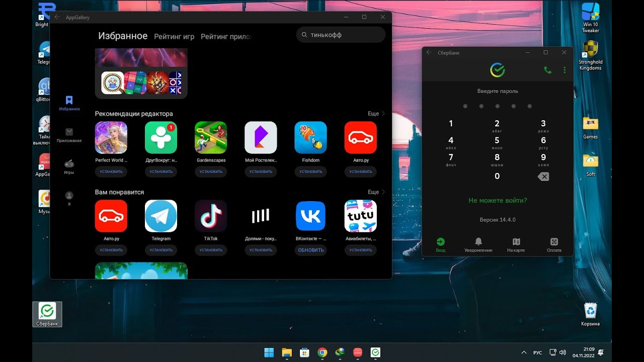Switch РУС keyboard language in tray
Screen dimensions: 644x362
tap(537, 352)
